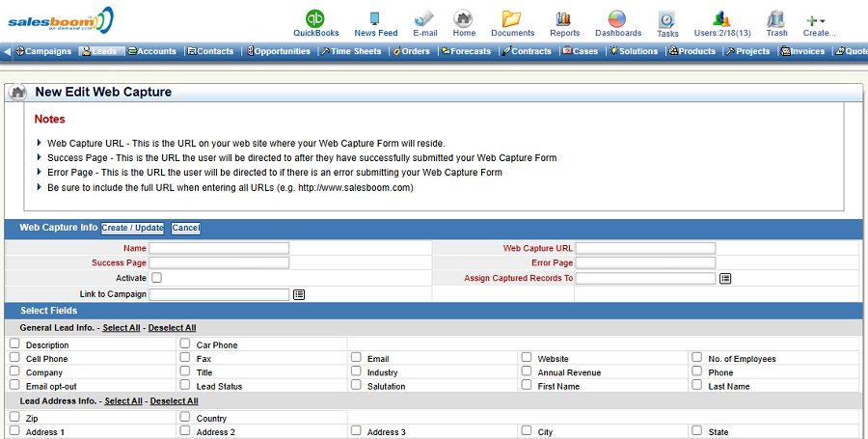Open the Time Sheets tab

[x=351, y=51]
